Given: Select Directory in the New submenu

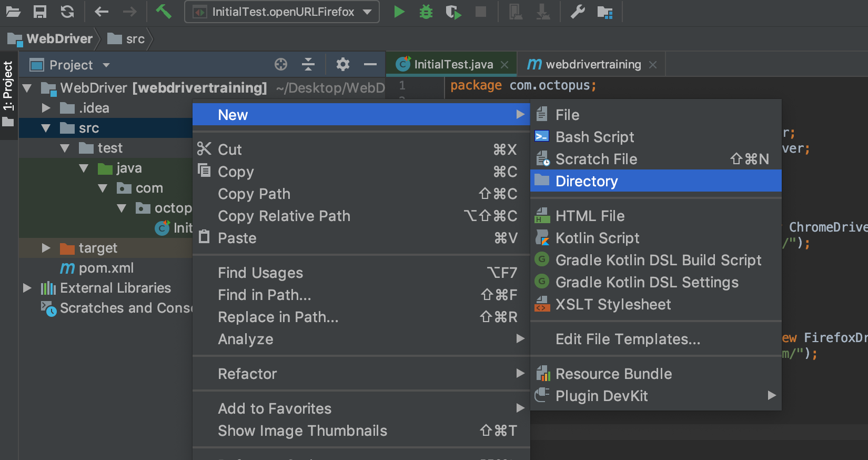Looking at the screenshot, I should click(x=587, y=181).
